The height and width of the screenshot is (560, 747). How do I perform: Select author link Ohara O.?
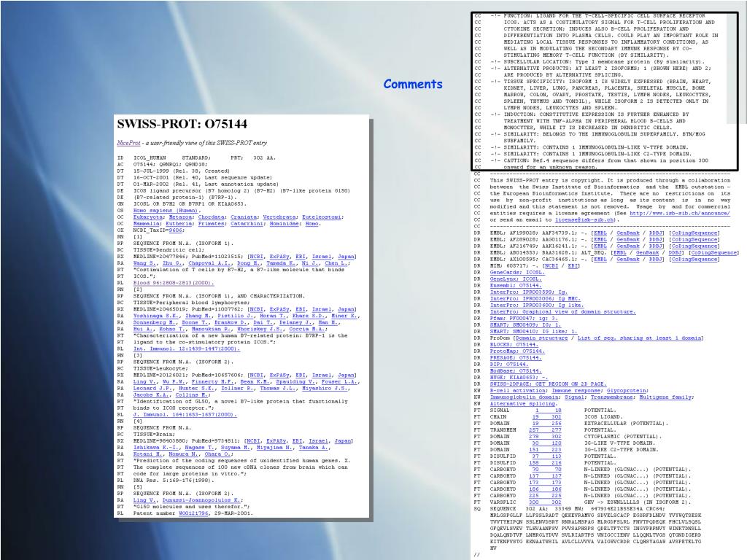click(x=220, y=454)
